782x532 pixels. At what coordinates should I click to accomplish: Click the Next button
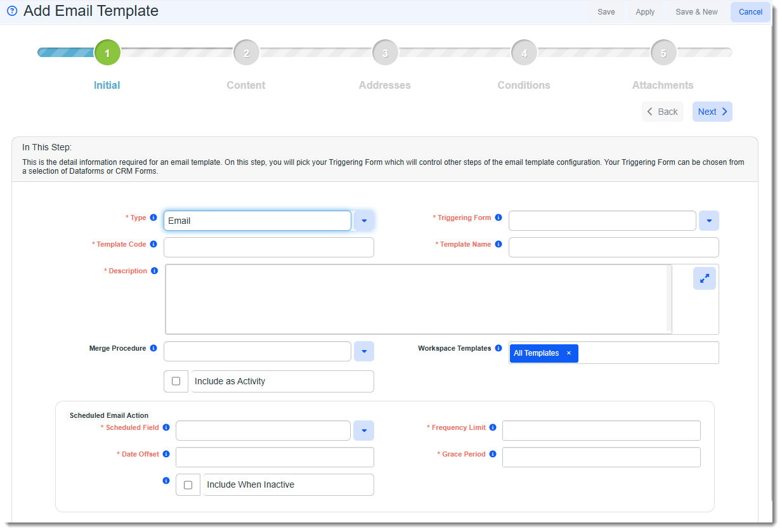(712, 112)
